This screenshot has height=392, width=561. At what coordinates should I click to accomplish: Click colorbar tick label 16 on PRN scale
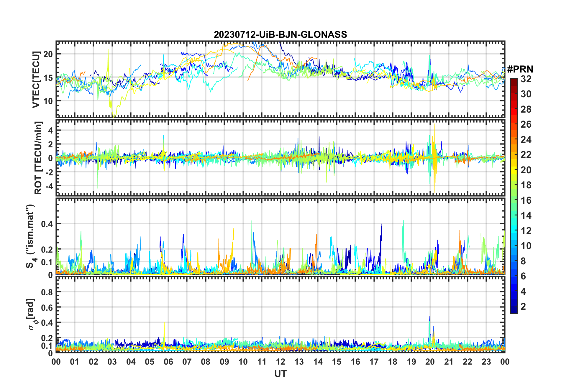pos(526,200)
